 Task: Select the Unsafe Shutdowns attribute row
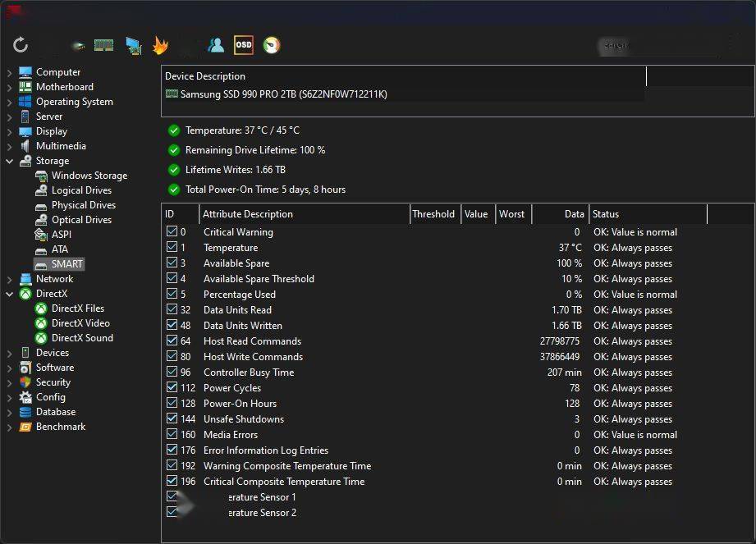point(243,419)
